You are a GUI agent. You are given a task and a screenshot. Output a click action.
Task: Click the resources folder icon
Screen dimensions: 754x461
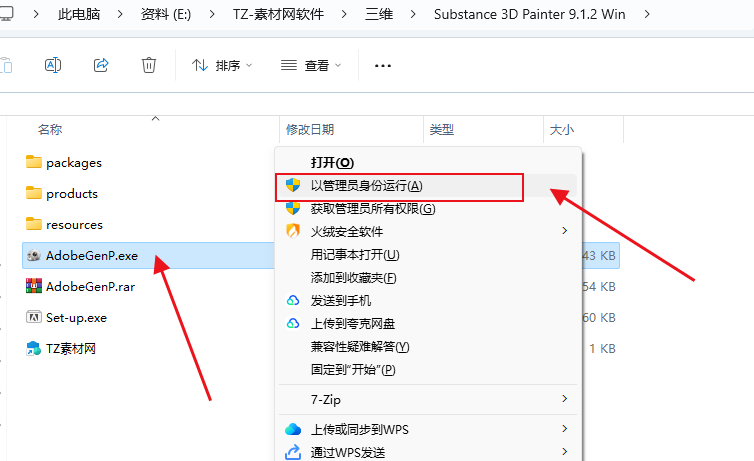click(34, 224)
